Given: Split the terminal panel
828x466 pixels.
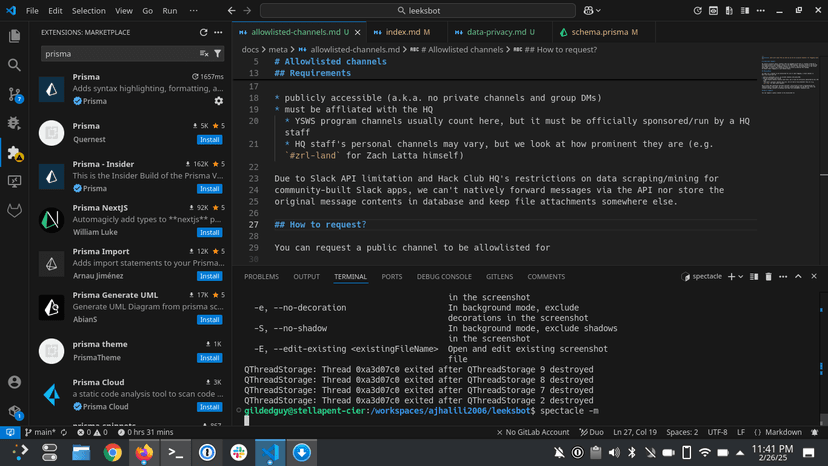Looking at the screenshot, I should pyautogui.click(x=754, y=276).
